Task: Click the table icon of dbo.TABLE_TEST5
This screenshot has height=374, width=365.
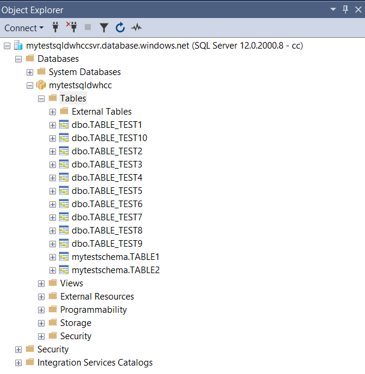Action: pyautogui.click(x=64, y=191)
